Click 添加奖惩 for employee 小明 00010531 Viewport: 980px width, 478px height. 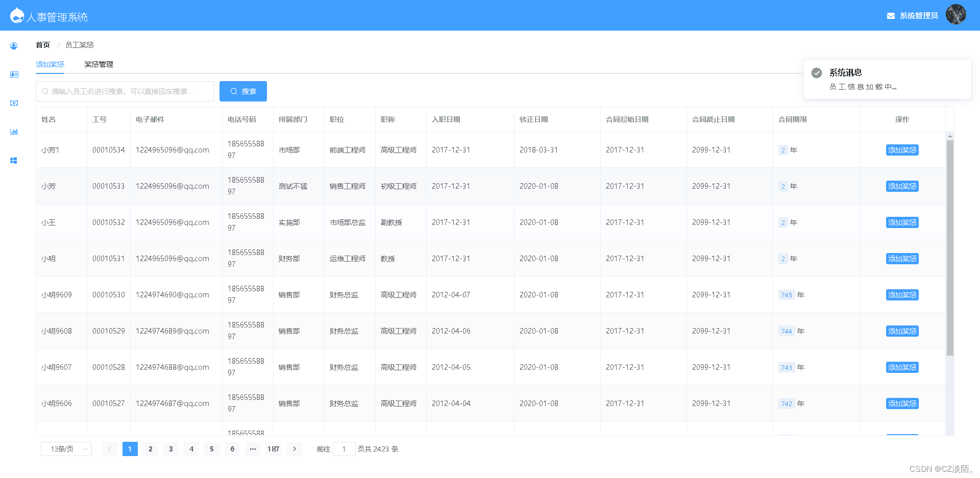pos(902,259)
